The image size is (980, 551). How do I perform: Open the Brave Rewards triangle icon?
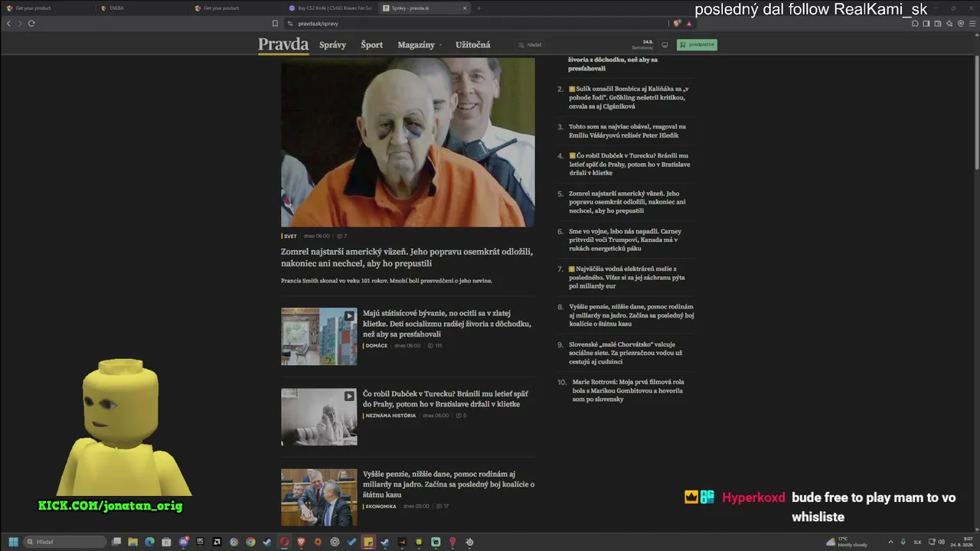(x=688, y=23)
